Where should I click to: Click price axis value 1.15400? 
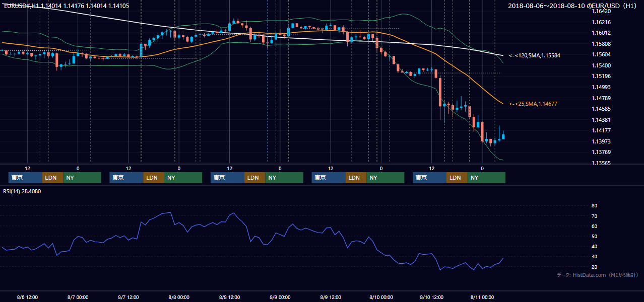point(601,65)
